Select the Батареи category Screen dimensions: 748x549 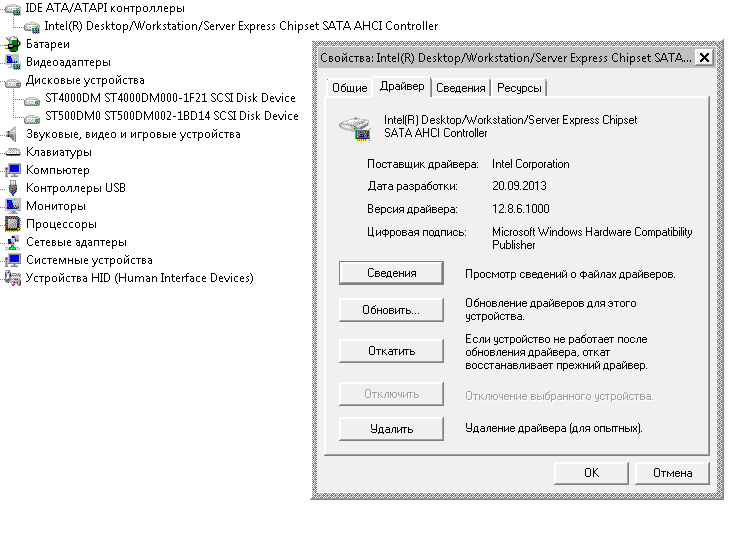tap(48, 44)
